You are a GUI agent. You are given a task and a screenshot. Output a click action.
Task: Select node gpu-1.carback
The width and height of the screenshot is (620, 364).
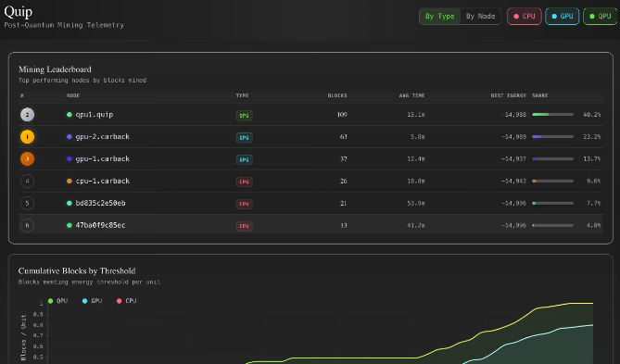click(x=103, y=159)
